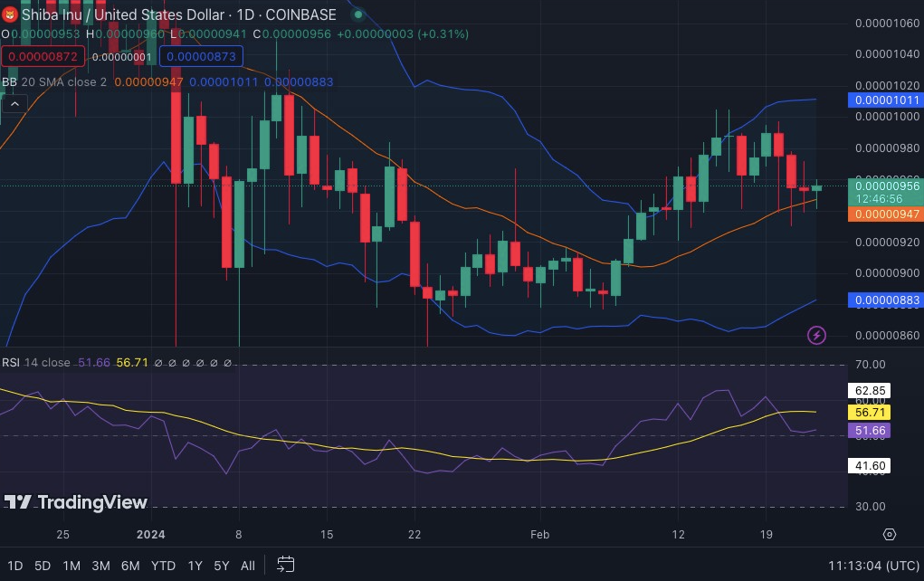The width and height of the screenshot is (924, 581).
Task: Switch range to 6M
Action: pos(130,566)
